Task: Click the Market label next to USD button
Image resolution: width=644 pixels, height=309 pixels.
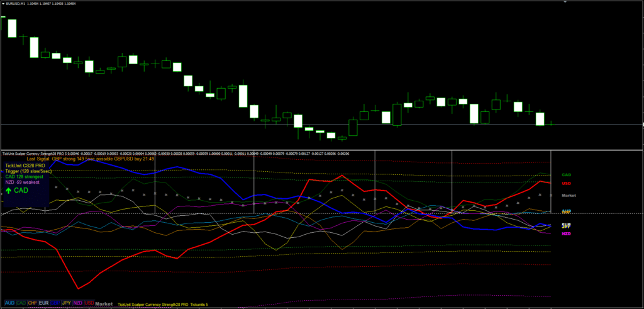Action: click(104, 303)
